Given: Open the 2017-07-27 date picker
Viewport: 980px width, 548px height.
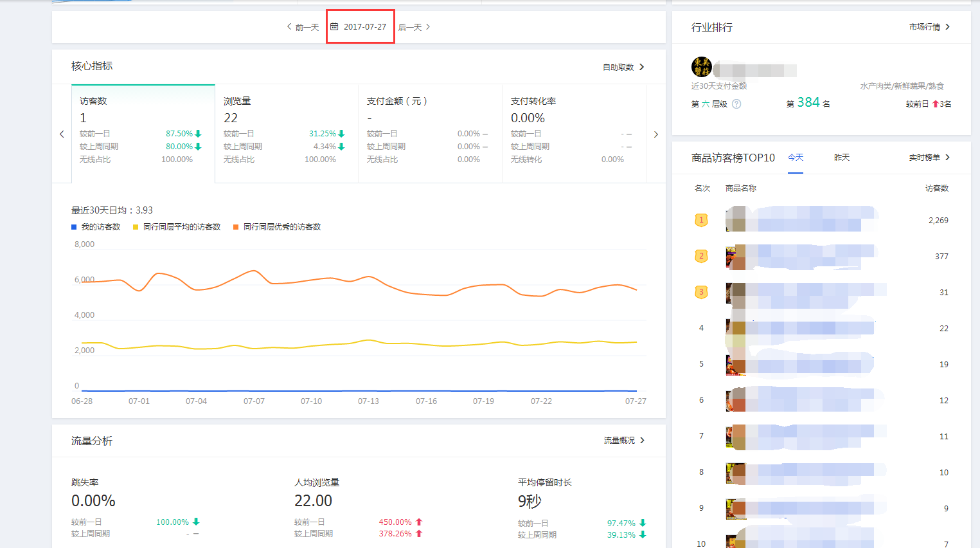Looking at the screenshot, I should [364, 27].
